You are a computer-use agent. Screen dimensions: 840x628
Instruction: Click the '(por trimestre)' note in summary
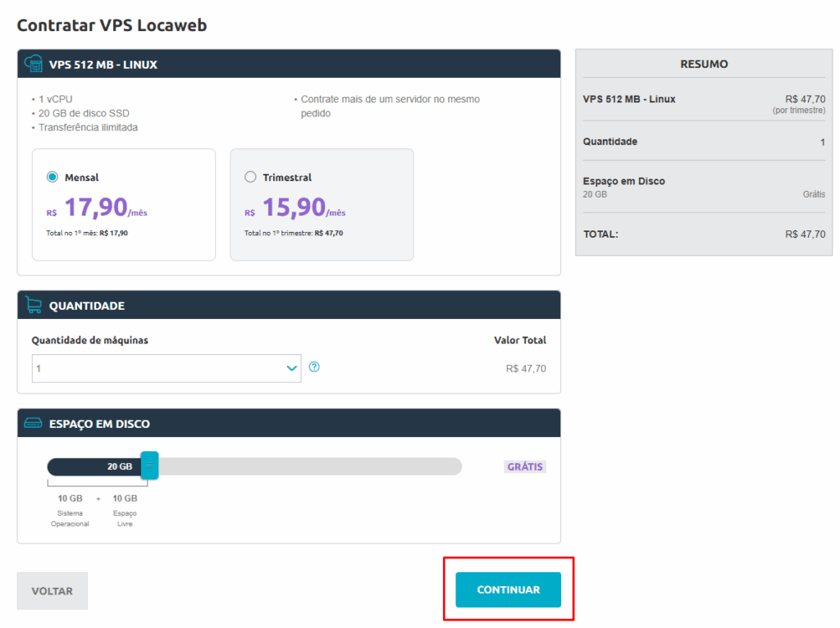[x=799, y=111]
